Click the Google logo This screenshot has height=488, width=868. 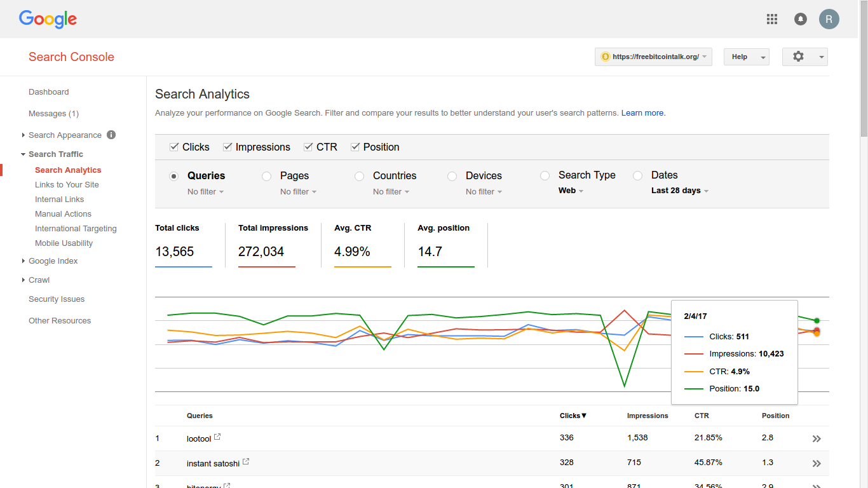[48, 19]
